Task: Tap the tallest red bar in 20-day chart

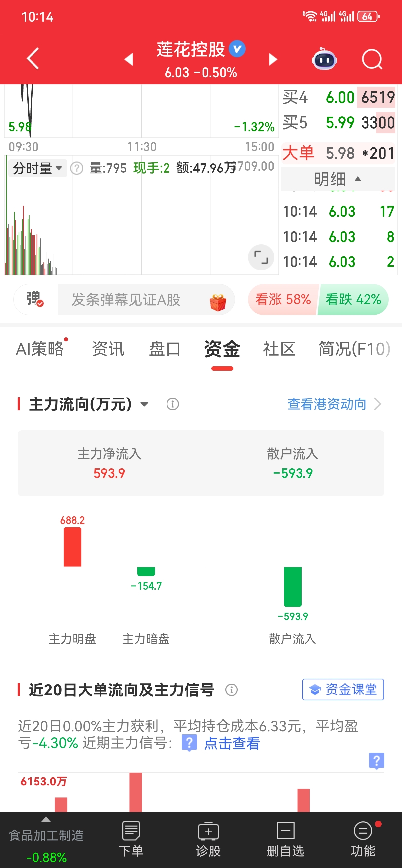Action: click(135, 792)
